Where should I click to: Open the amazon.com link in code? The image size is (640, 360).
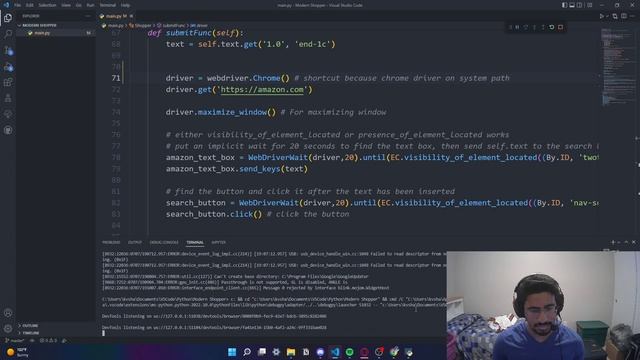(x=262, y=89)
